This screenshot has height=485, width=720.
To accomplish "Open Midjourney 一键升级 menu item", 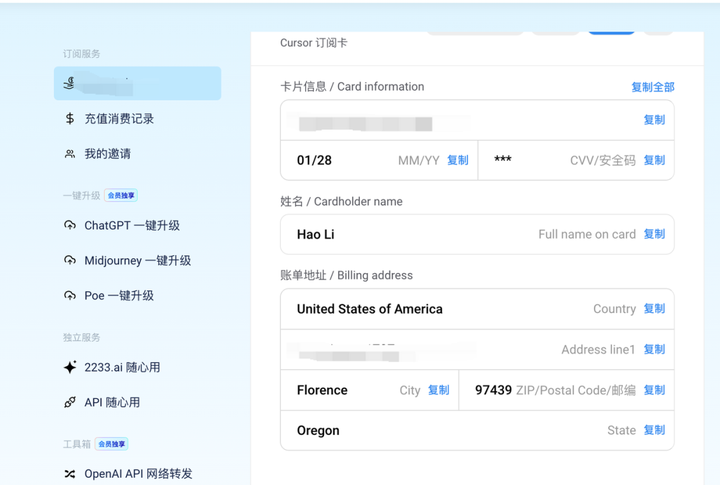I will click(x=137, y=260).
